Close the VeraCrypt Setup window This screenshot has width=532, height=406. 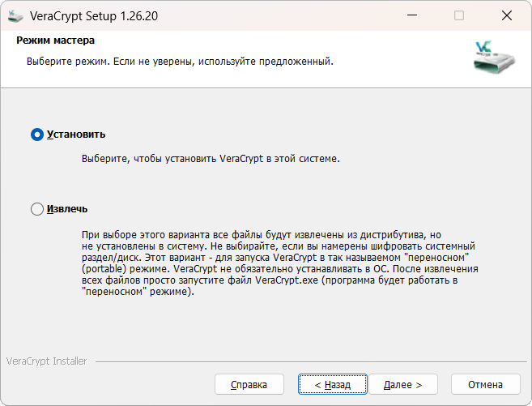[x=506, y=15]
